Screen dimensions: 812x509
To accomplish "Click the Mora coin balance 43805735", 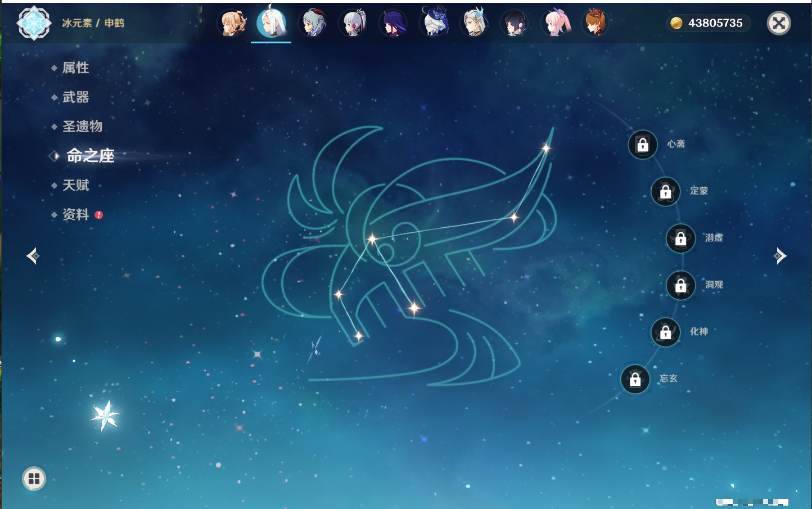I will (x=708, y=23).
